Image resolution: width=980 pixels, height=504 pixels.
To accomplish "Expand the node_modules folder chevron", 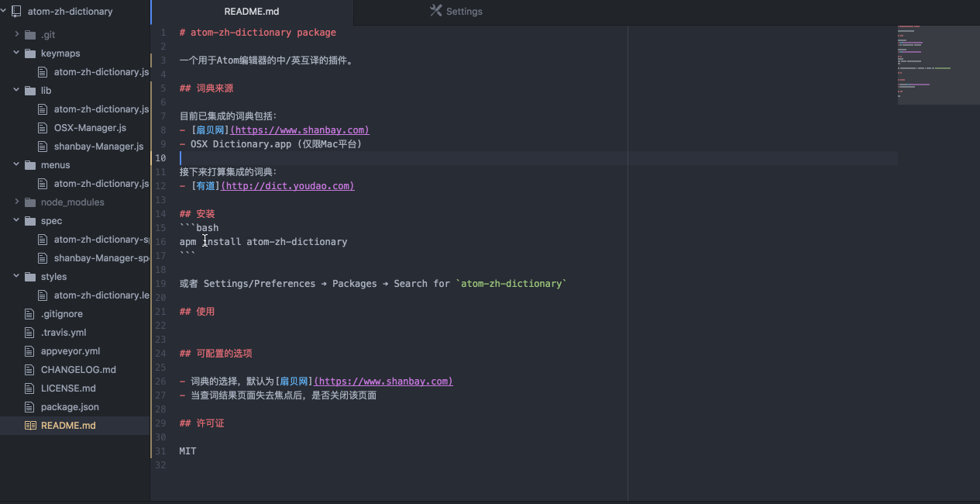I will (x=17, y=202).
